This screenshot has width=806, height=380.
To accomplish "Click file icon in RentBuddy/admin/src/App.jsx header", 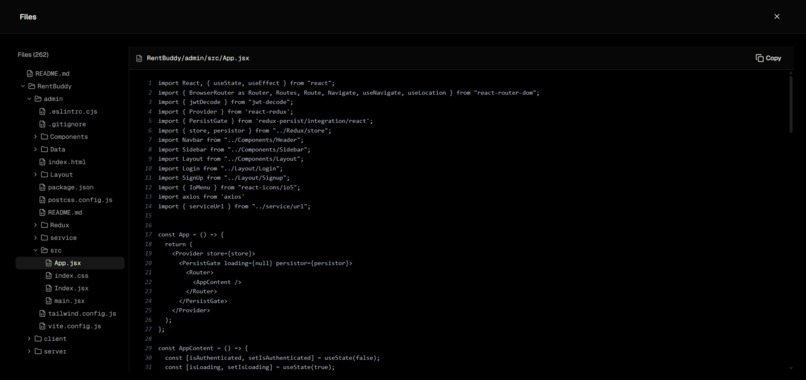I will [x=139, y=58].
